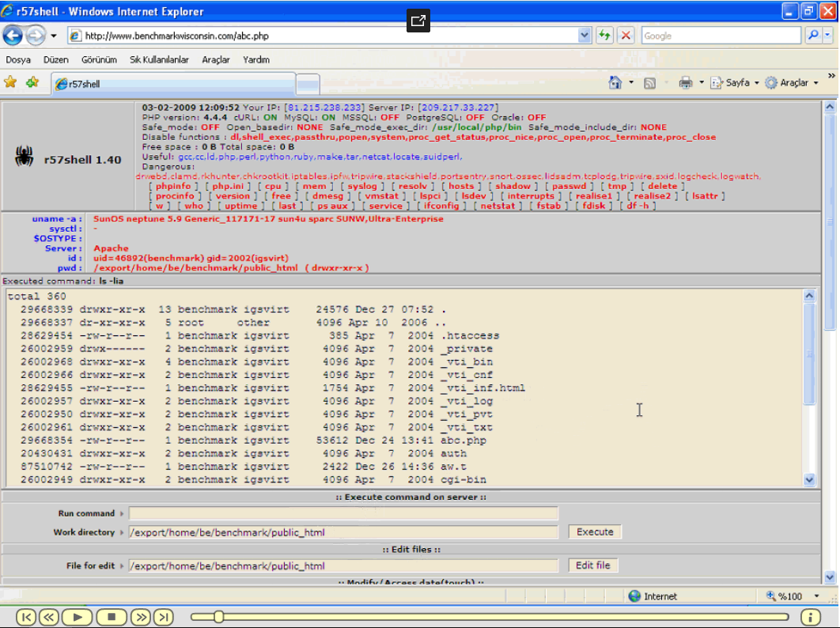
Task: Click the fast-forward playback button
Action: tap(140, 617)
